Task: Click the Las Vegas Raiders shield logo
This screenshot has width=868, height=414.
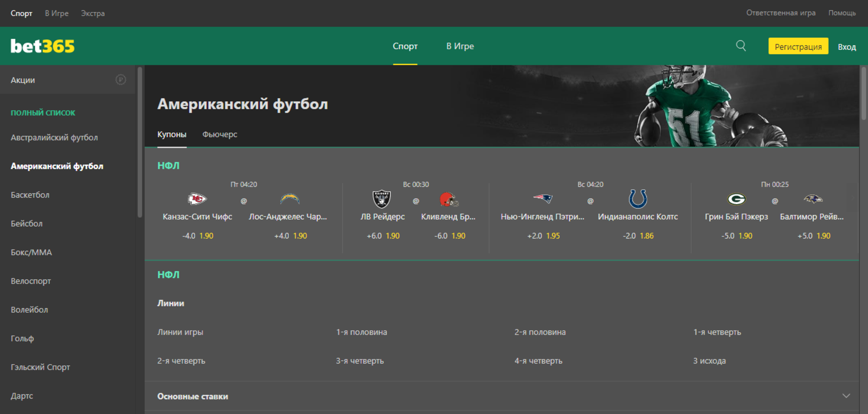Action: tap(382, 199)
